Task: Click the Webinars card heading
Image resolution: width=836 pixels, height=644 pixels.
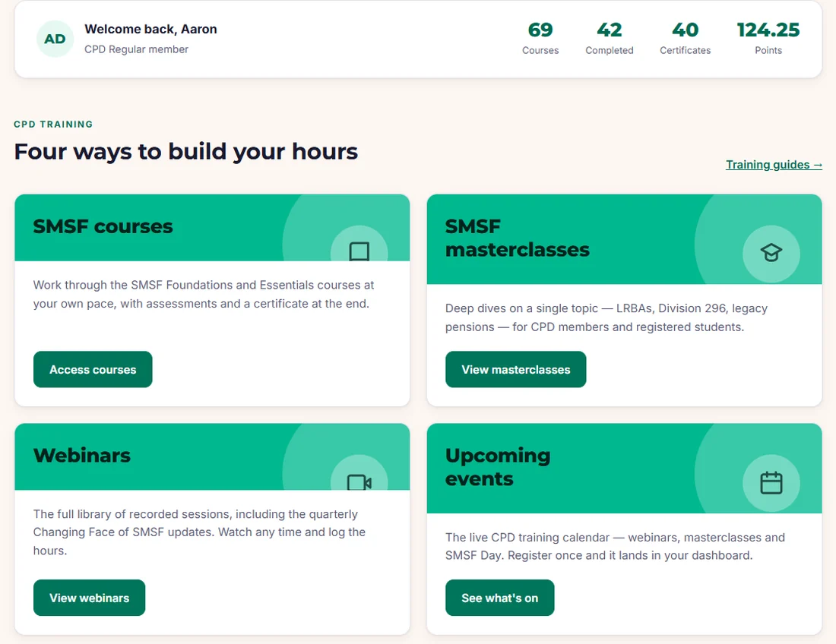Action: (81, 456)
